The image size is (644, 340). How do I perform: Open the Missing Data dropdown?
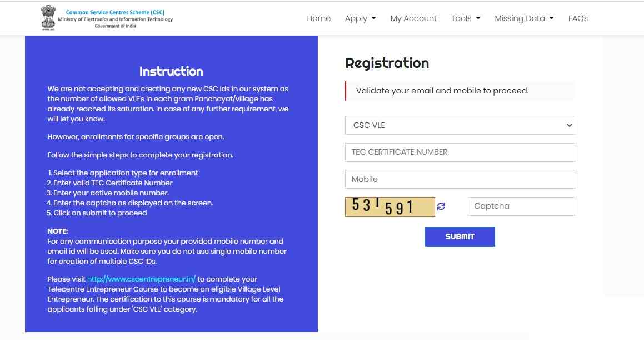click(523, 18)
